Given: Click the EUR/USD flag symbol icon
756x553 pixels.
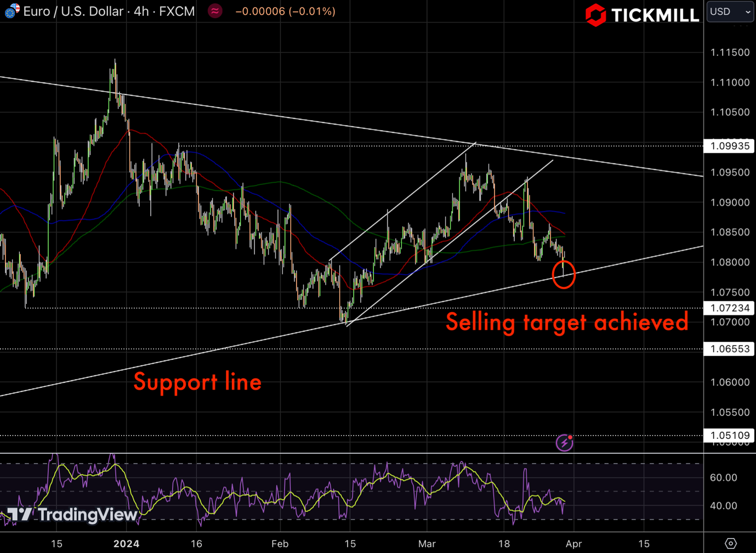Looking at the screenshot, I should tap(12, 11).
